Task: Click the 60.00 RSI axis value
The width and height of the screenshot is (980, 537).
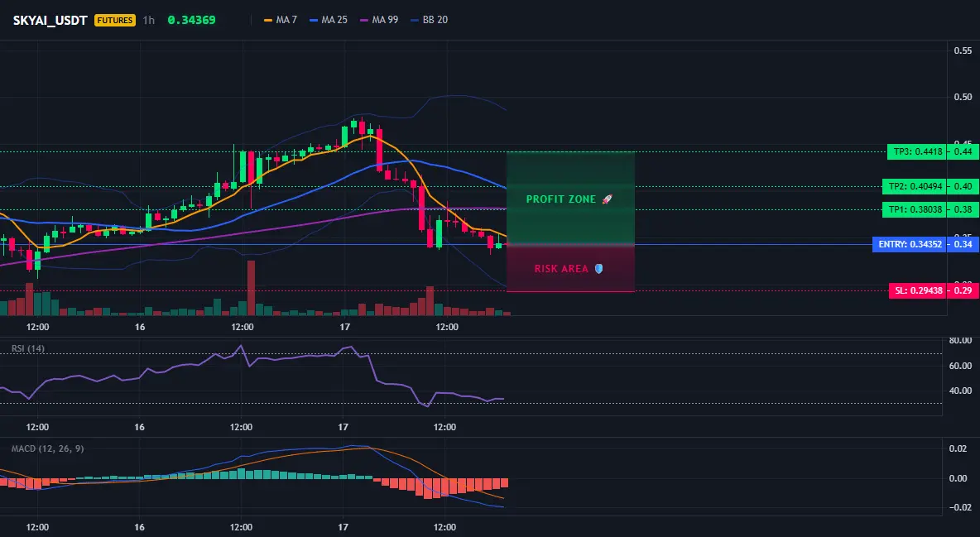Action: click(960, 366)
